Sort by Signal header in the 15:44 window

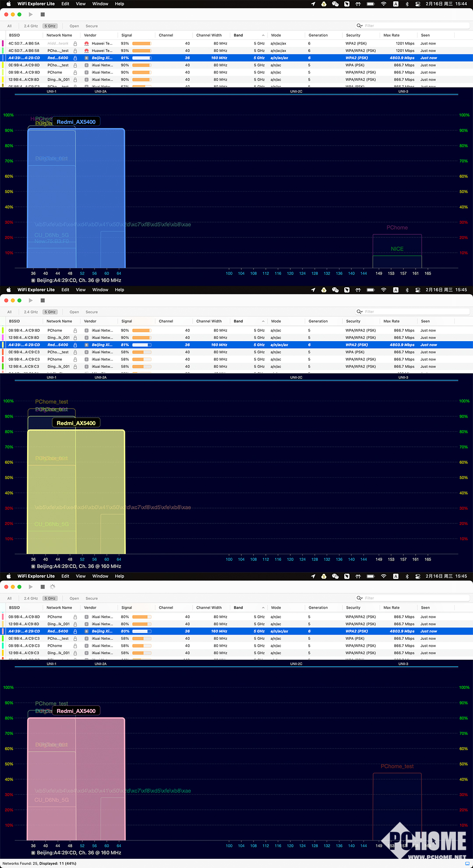coord(127,35)
